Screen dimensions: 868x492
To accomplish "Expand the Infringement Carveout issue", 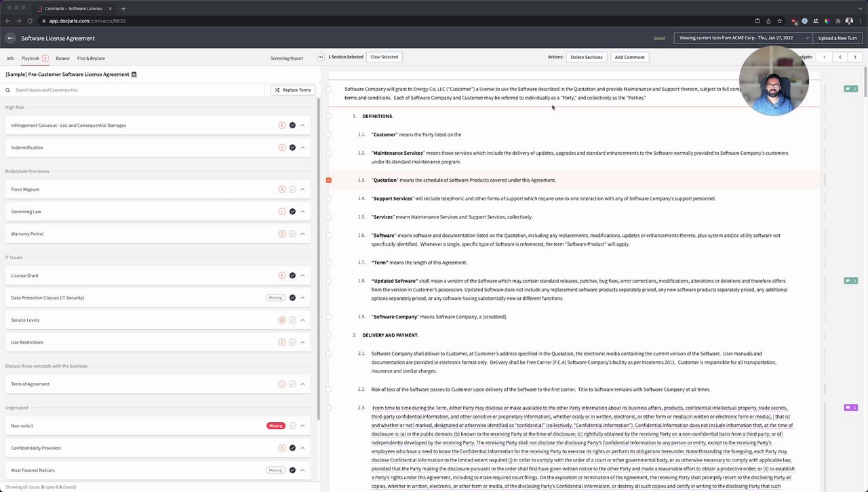I will pyautogui.click(x=302, y=126).
